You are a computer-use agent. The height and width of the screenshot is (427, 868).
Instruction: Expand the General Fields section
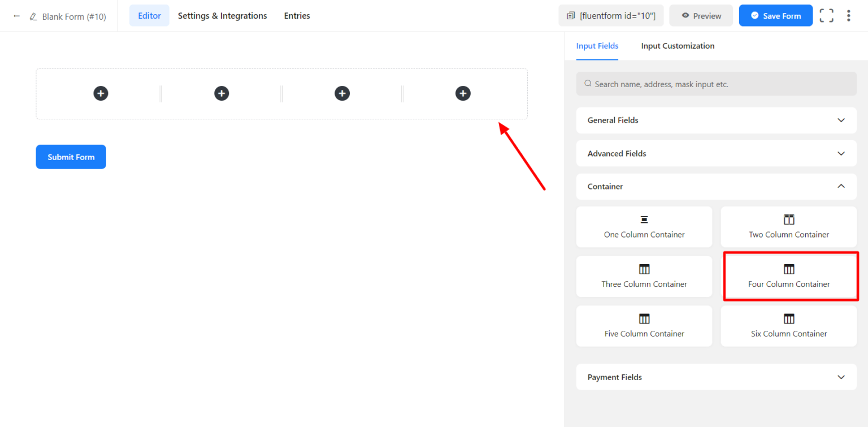coord(716,120)
